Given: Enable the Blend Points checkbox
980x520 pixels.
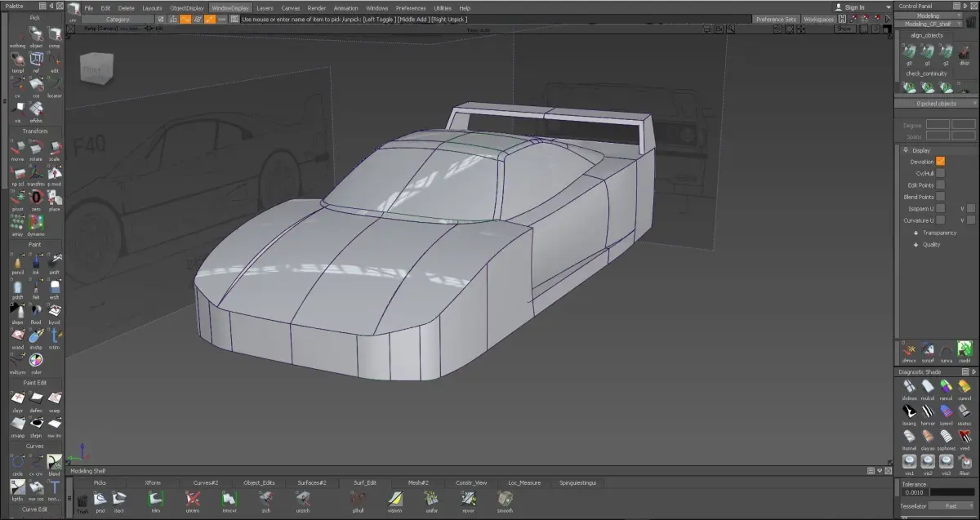Looking at the screenshot, I should pyautogui.click(x=940, y=197).
